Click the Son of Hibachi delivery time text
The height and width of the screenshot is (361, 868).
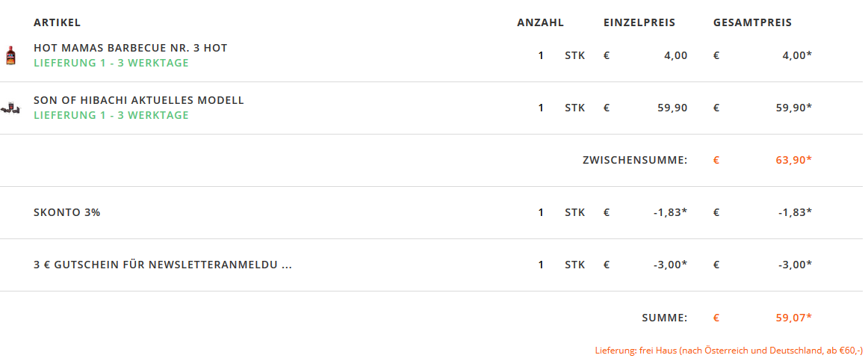[111, 115]
